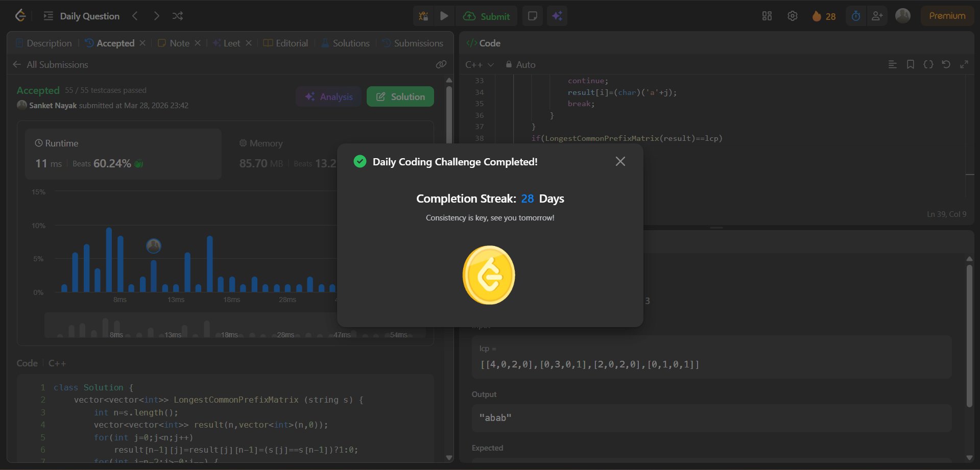This screenshot has height=470, width=980.
Task: Open the C++ language dropdown
Action: pos(479,65)
